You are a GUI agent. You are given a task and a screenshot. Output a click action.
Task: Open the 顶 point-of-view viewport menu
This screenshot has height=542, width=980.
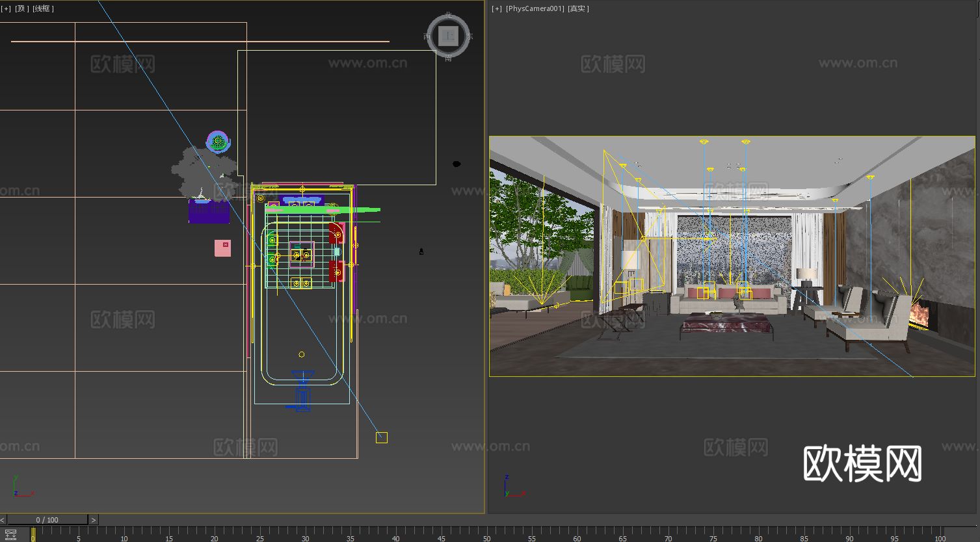click(21, 8)
